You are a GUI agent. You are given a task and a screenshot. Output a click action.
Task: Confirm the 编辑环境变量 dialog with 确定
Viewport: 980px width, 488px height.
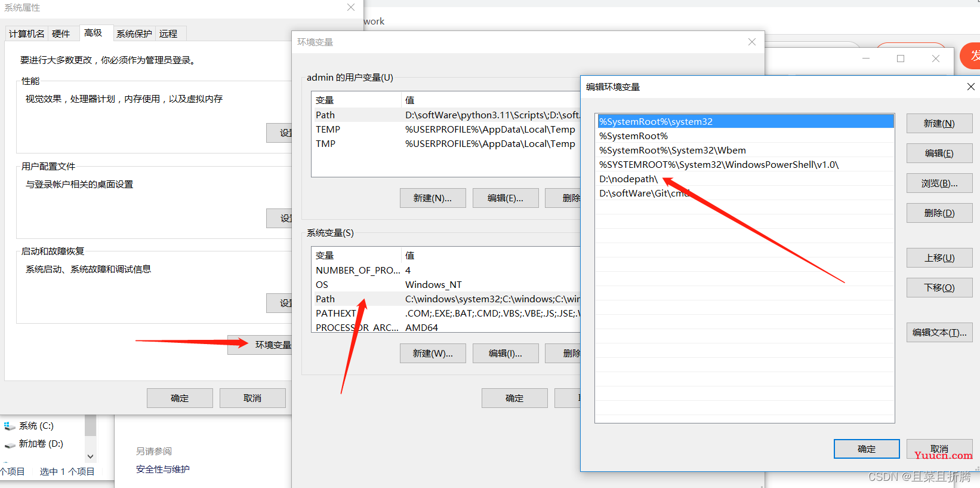(867, 449)
